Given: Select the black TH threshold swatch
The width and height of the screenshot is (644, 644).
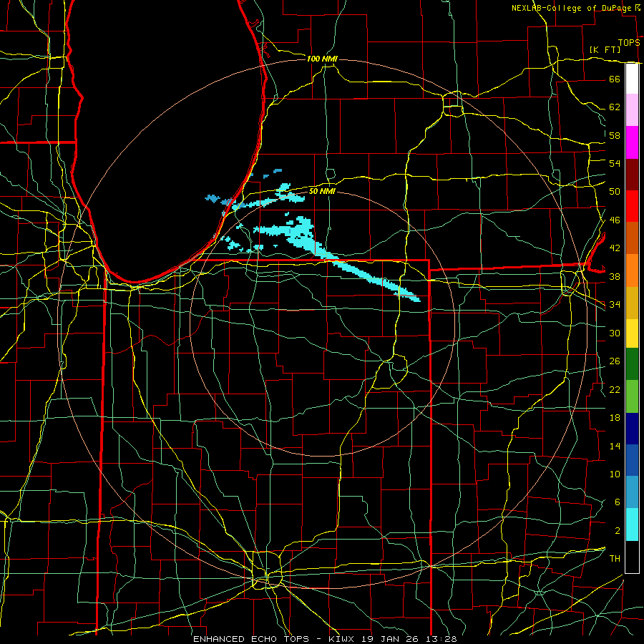Looking at the screenshot, I should 632,557.
